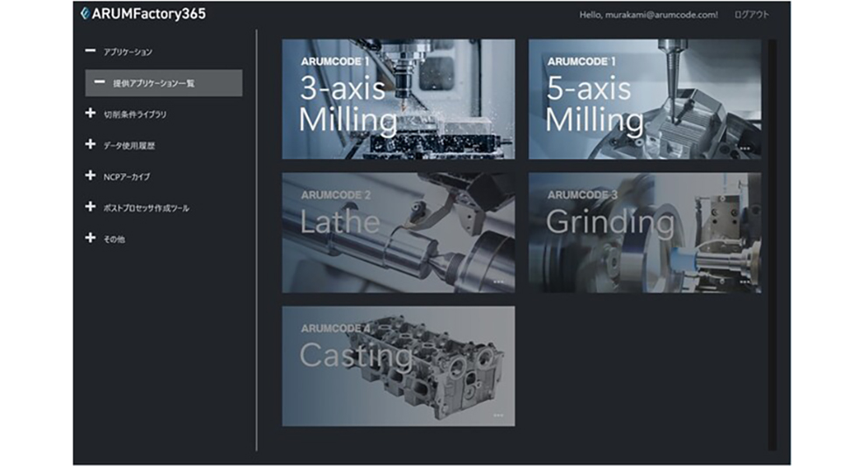Collapse the 提供アプリケーション一覧 item

coord(100,82)
